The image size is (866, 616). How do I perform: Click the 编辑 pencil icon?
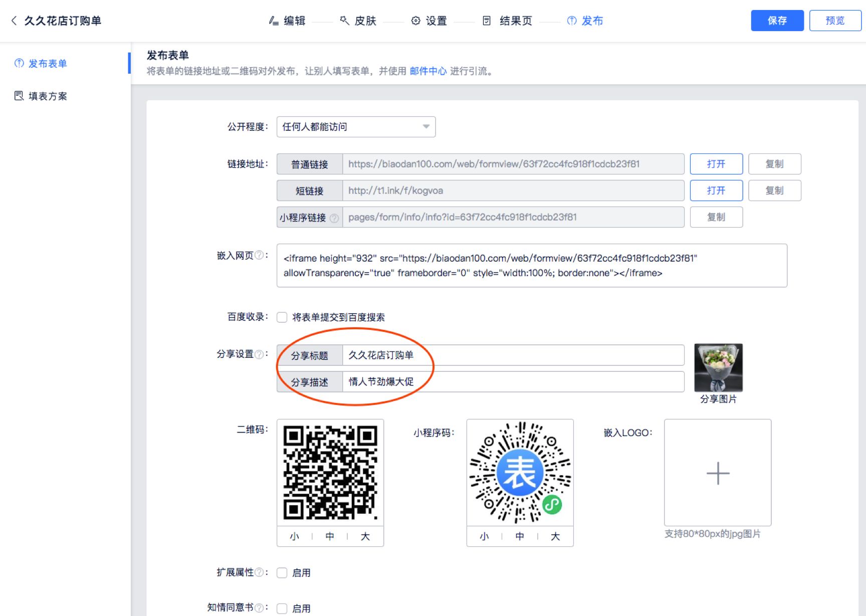coord(272,21)
